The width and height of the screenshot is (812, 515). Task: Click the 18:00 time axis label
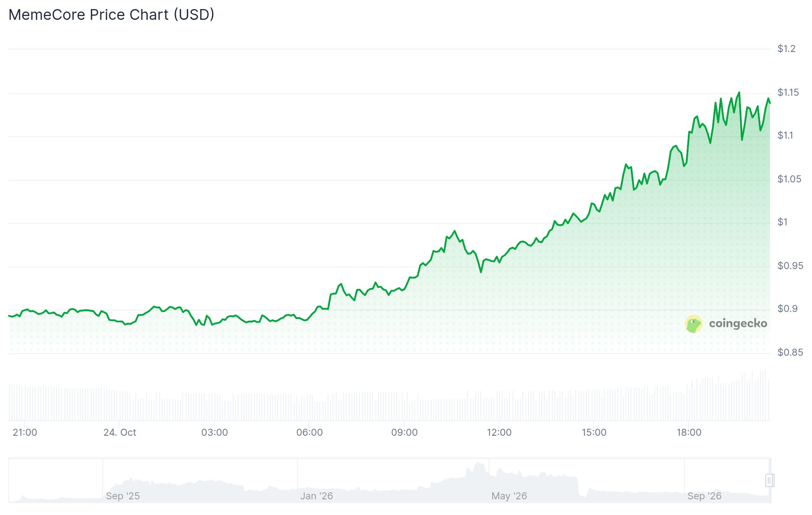(689, 432)
